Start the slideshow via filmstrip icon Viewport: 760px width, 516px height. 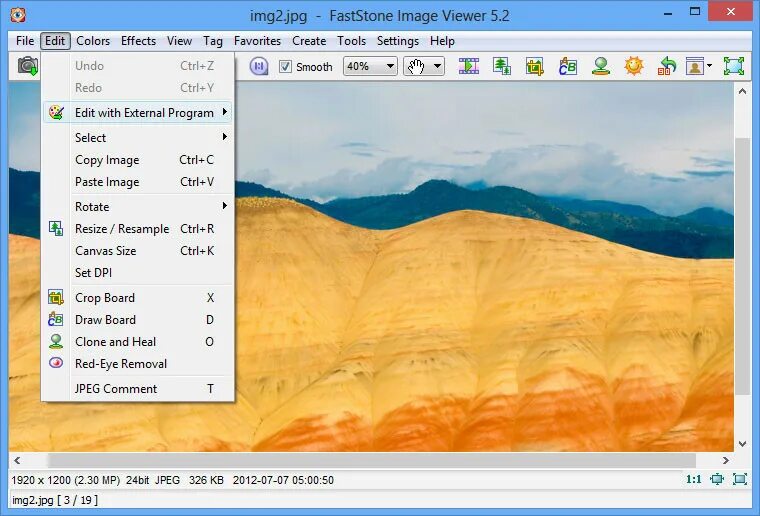click(x=469, y=66)
